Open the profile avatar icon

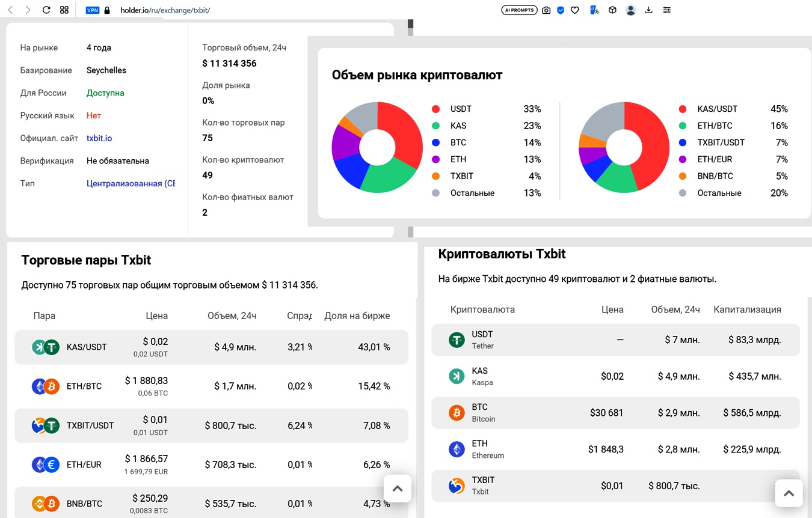click(630, 10)
